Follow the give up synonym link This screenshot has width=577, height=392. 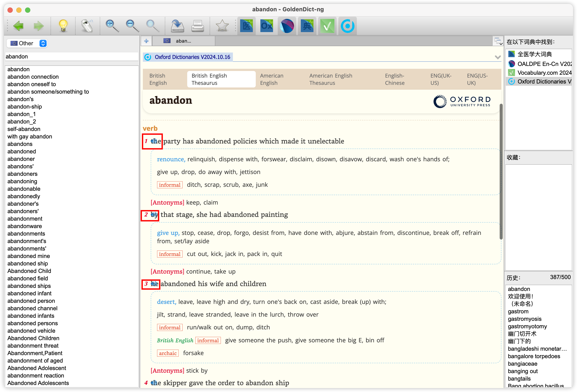pyautogui.click(x=168, y=233)
